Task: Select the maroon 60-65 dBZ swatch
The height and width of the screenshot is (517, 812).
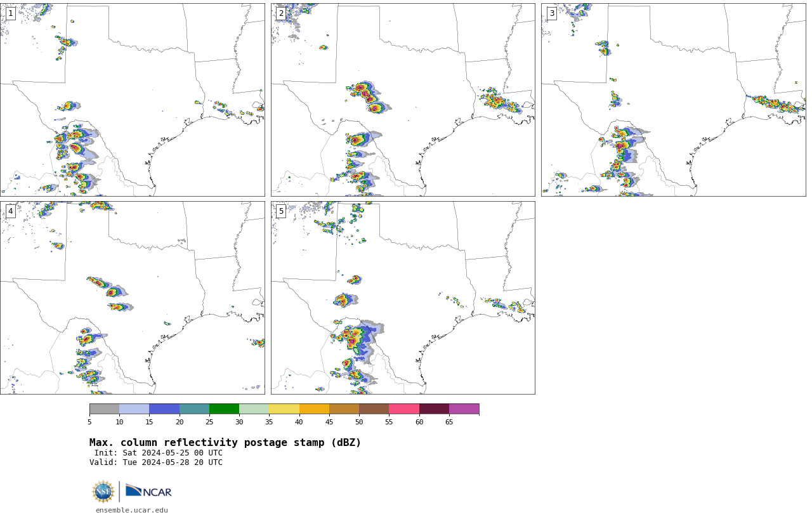Action: point(434,409)
